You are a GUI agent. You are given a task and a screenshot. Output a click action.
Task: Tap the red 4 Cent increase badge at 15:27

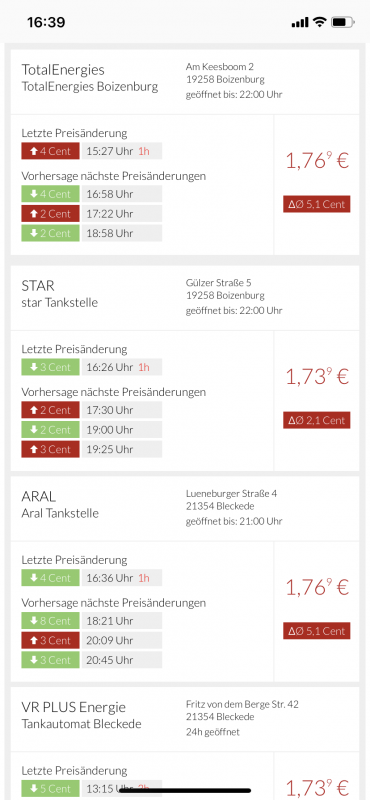[51, 151]
